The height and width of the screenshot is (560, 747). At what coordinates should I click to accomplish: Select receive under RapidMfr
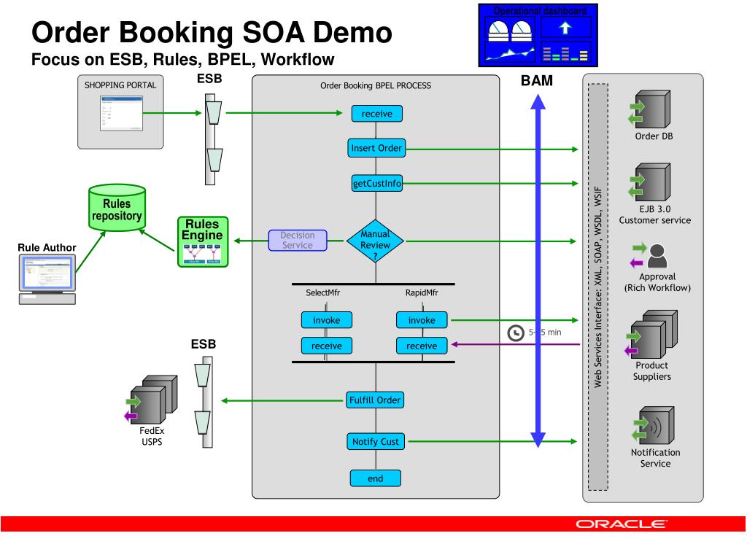[422, 346]
